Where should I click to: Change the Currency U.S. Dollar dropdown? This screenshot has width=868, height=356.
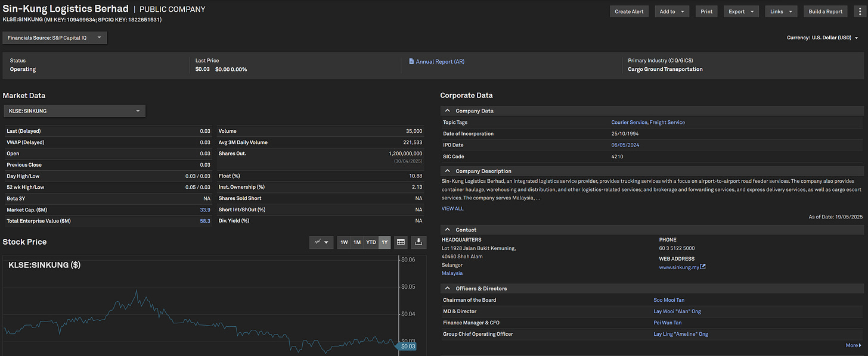[823, 38]
